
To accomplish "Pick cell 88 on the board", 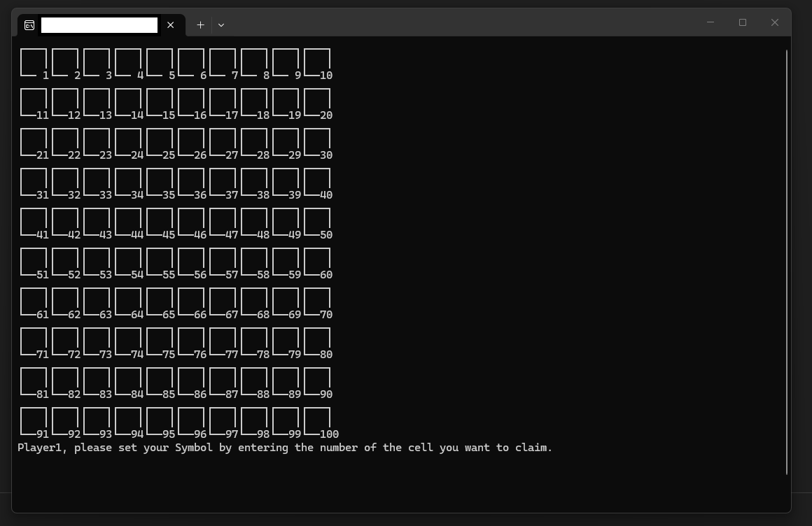I will [x=254, y=381].
